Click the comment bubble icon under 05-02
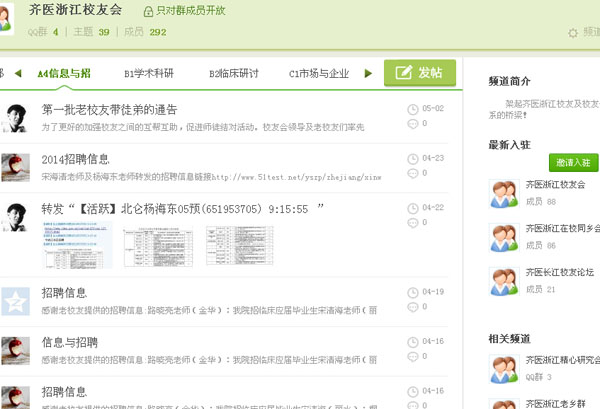This screenshot has height=409, width=600. 414,124
